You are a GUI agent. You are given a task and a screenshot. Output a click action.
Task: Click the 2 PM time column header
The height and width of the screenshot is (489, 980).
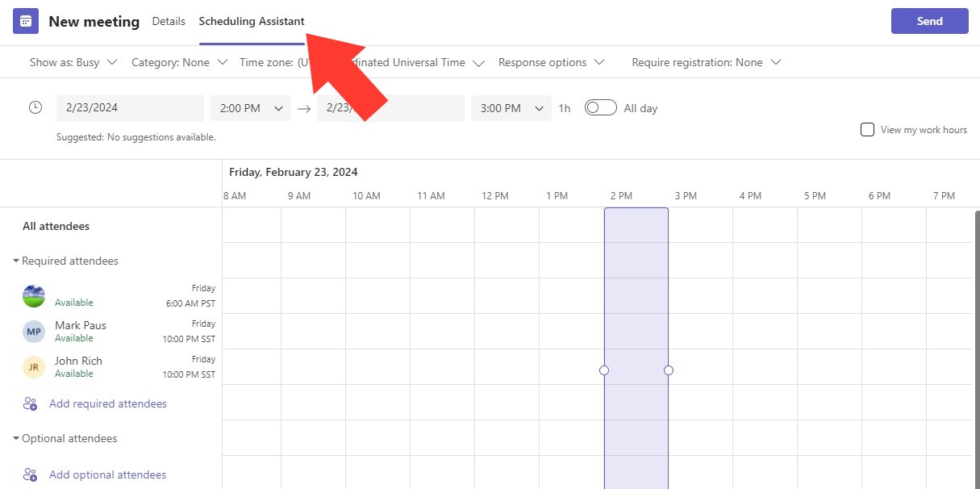pos(621,196)
